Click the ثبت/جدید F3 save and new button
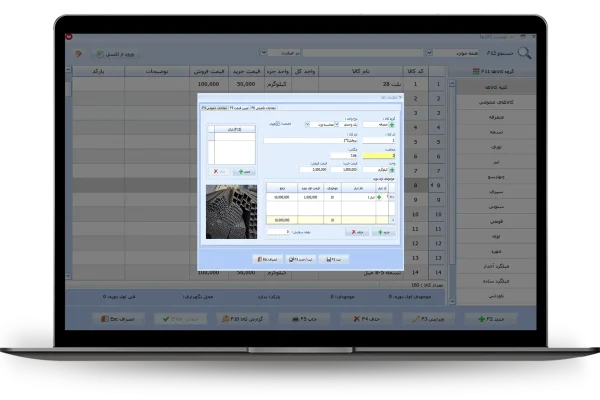The width and height of the screenshot is (600, 400). tap(300, 259)
